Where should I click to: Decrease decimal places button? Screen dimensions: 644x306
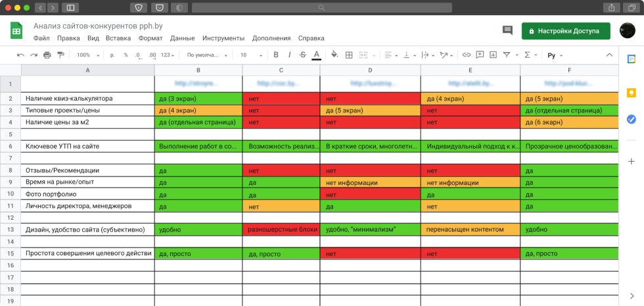[x=138, y=55]
